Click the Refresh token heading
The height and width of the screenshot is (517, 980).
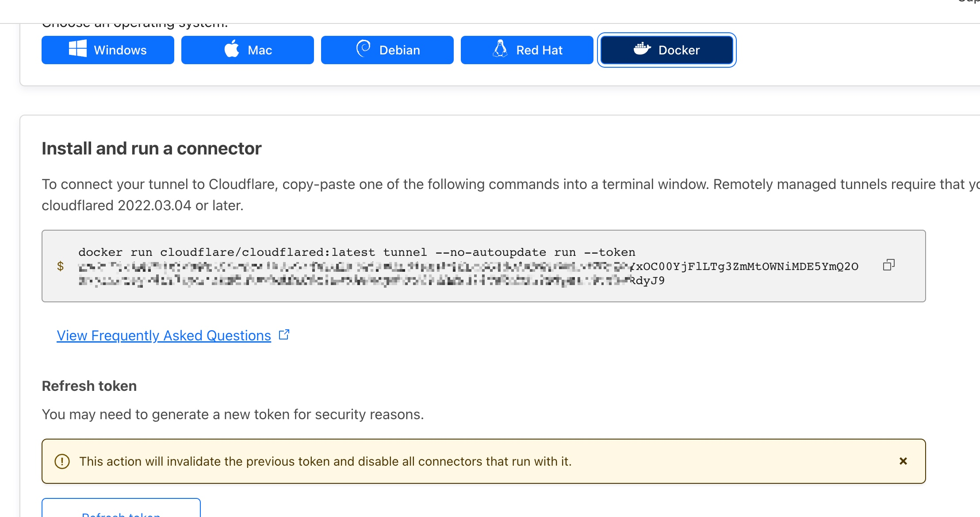click(89, 386)
